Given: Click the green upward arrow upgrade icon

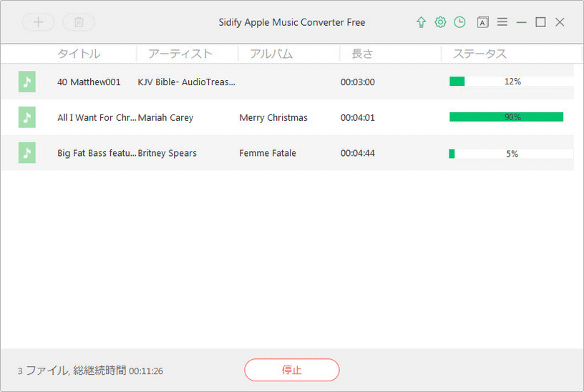Looking at the screenshot, I should point(421,22).
